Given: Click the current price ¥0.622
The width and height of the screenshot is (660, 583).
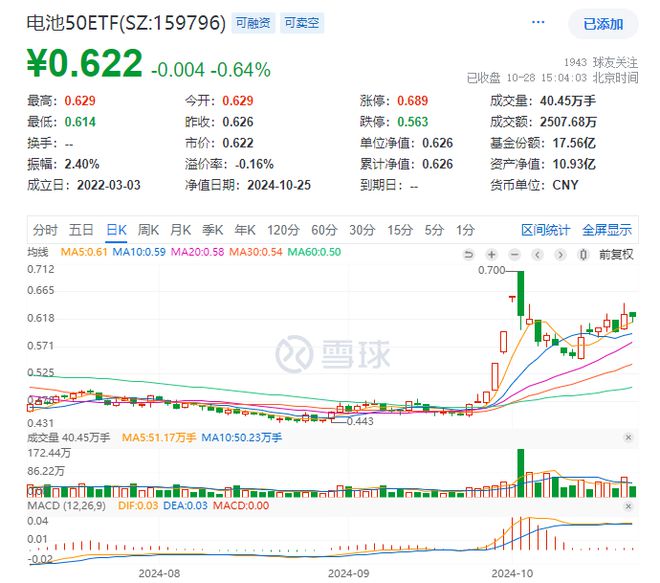Looking at the screenshot, I should pos(85,64).
